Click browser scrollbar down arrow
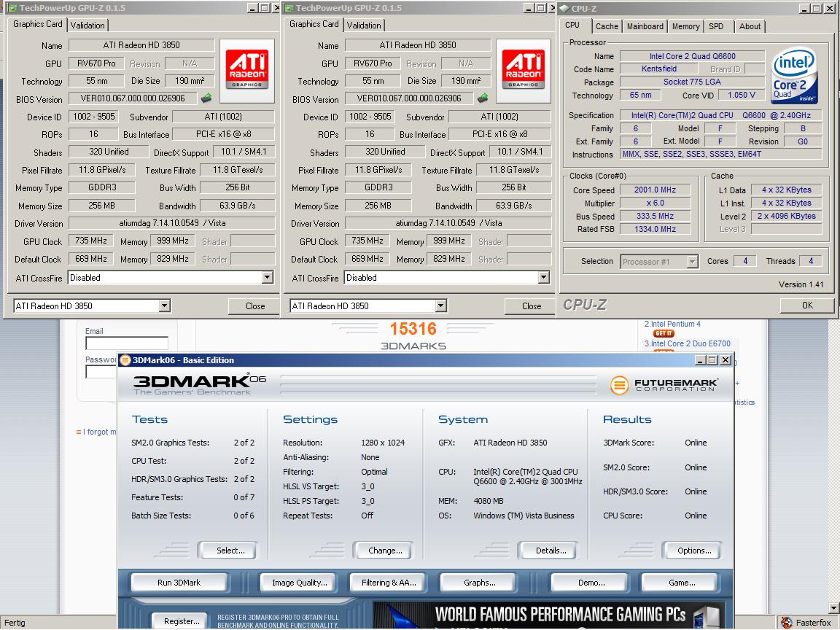This screenshot has height=630, width=840. click(x=834, y=608)
